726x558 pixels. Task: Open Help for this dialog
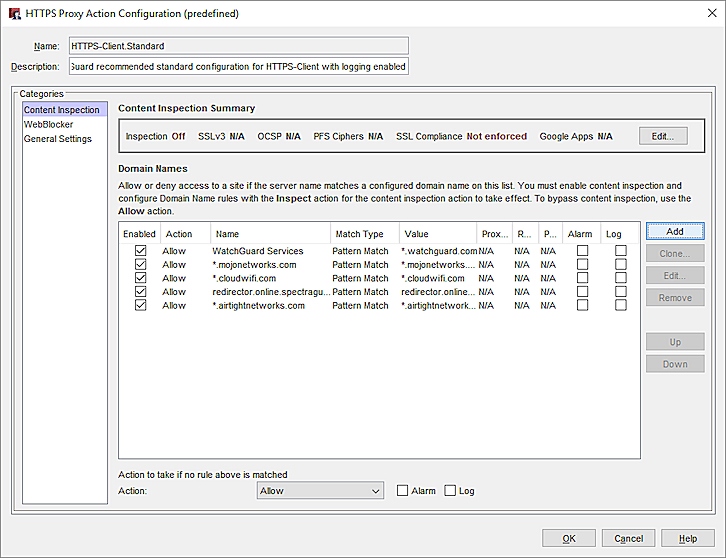[687, 538]
